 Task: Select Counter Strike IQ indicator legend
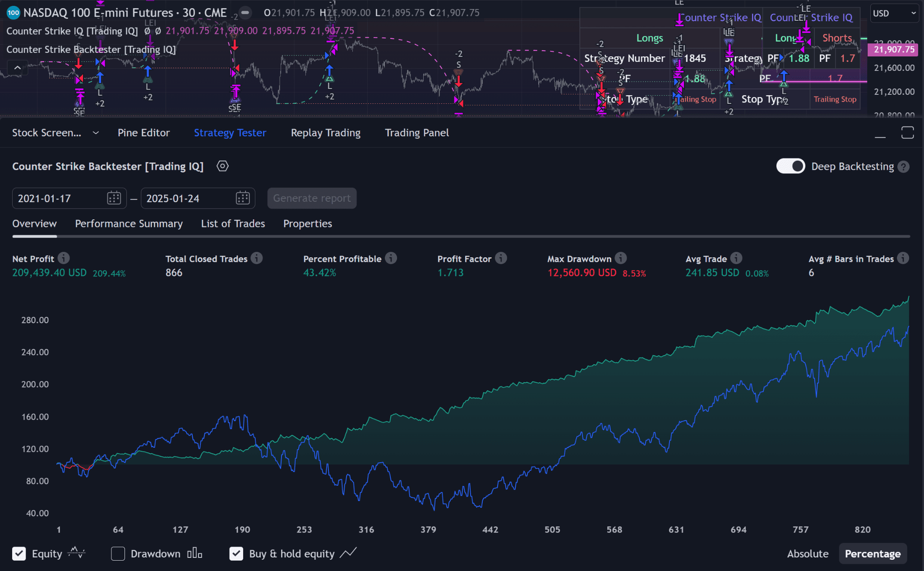point(72,31)
